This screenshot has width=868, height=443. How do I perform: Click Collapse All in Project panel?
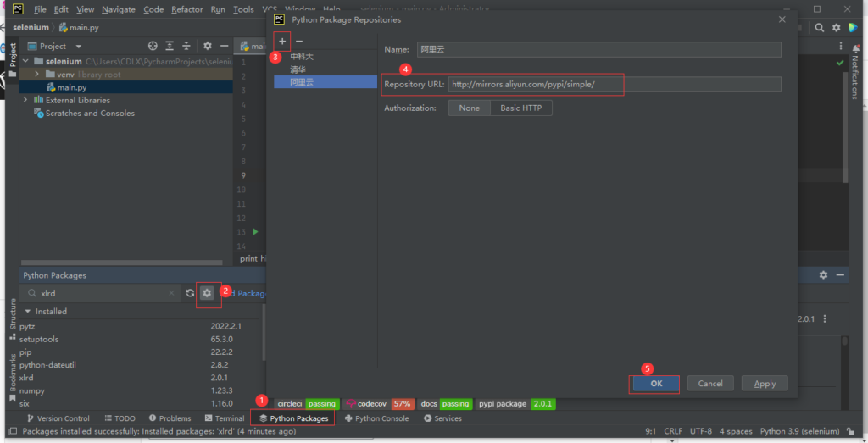186,47
